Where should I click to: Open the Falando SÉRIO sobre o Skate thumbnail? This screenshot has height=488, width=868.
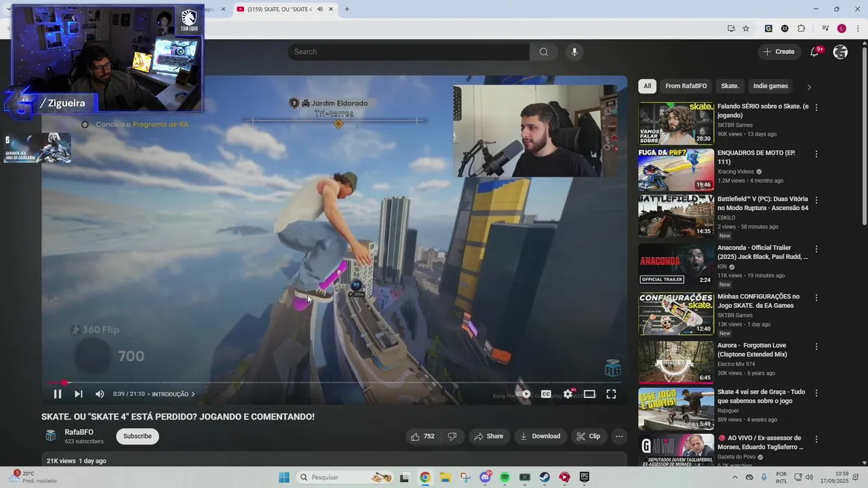pos(676,123)
